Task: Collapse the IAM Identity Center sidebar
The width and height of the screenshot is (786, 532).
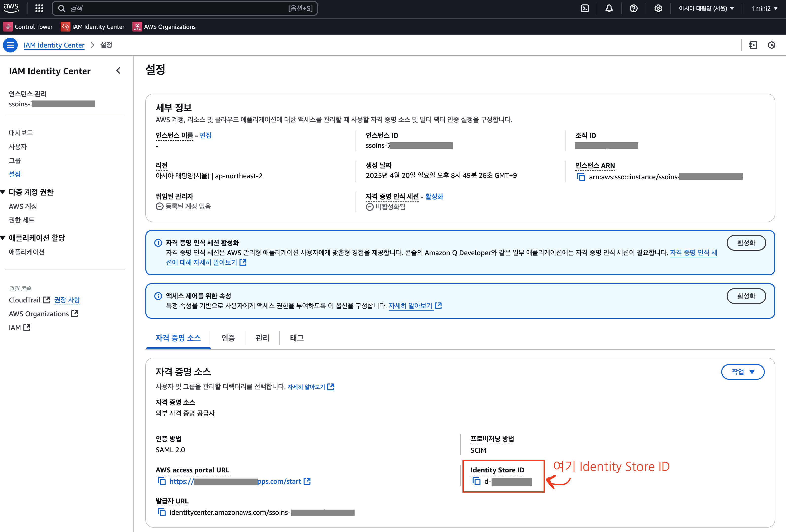Action: 118,71
